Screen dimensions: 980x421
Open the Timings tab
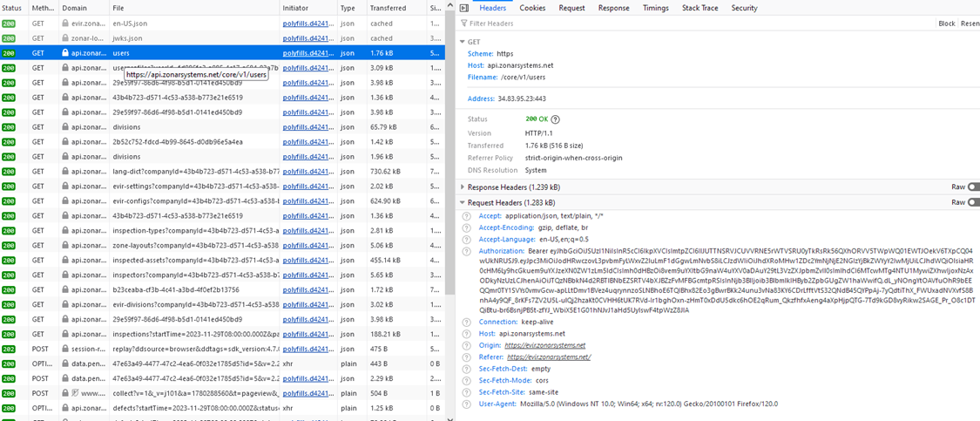coord(656,8)
